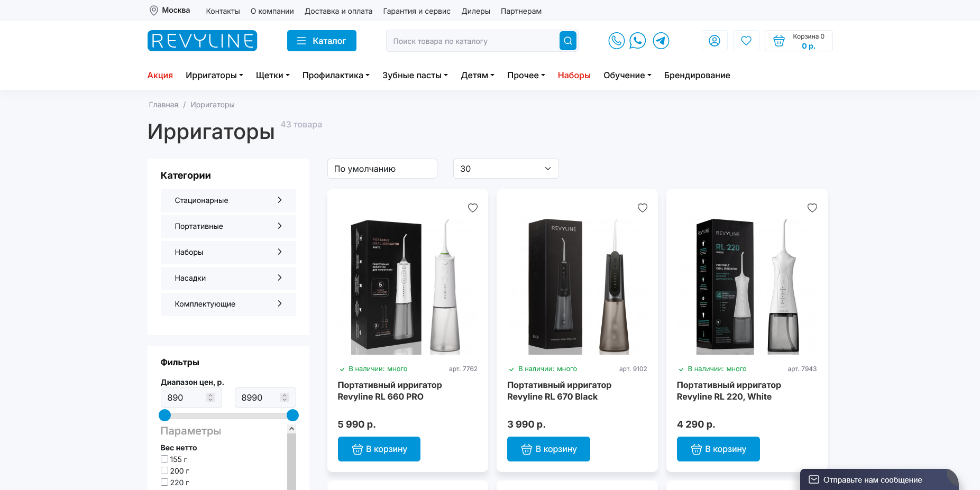Expand the Обучение menu dropdown
Viewport: 980px width, 490px height.
pyautogui.click(x=627, y=76)
